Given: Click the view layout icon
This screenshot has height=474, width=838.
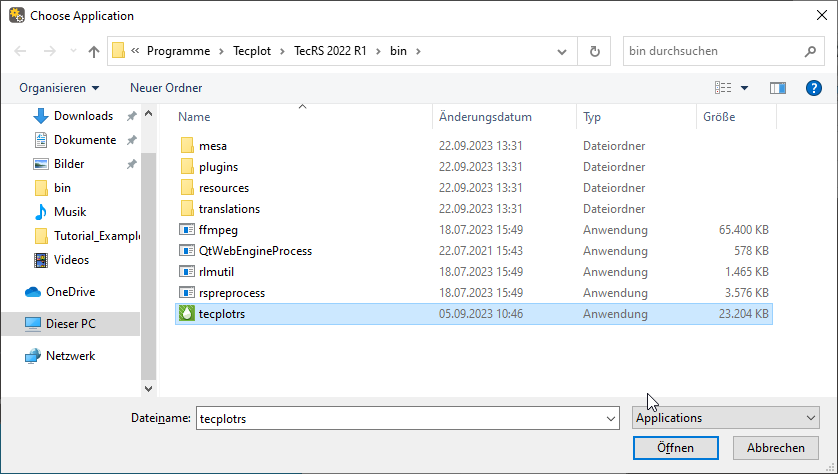Looking at the screenshot, I should pyautogui.click(x=723, y=88).
